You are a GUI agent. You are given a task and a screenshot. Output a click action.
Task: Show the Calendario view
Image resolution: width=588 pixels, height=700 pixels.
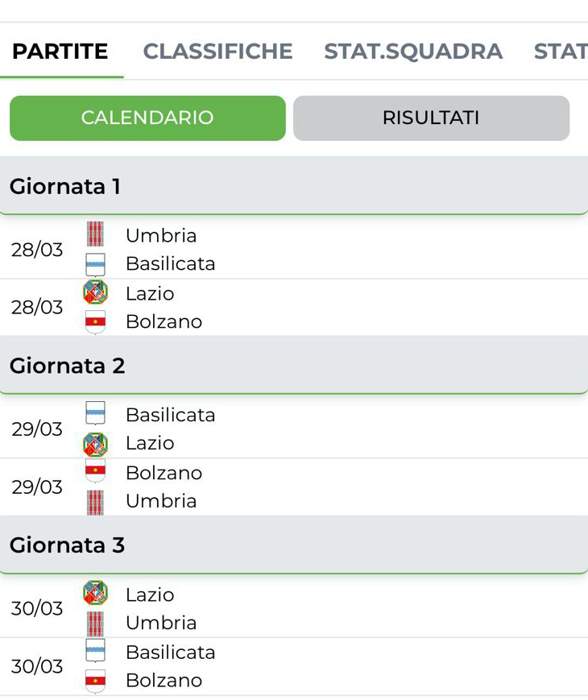click(x=147, y=118)
